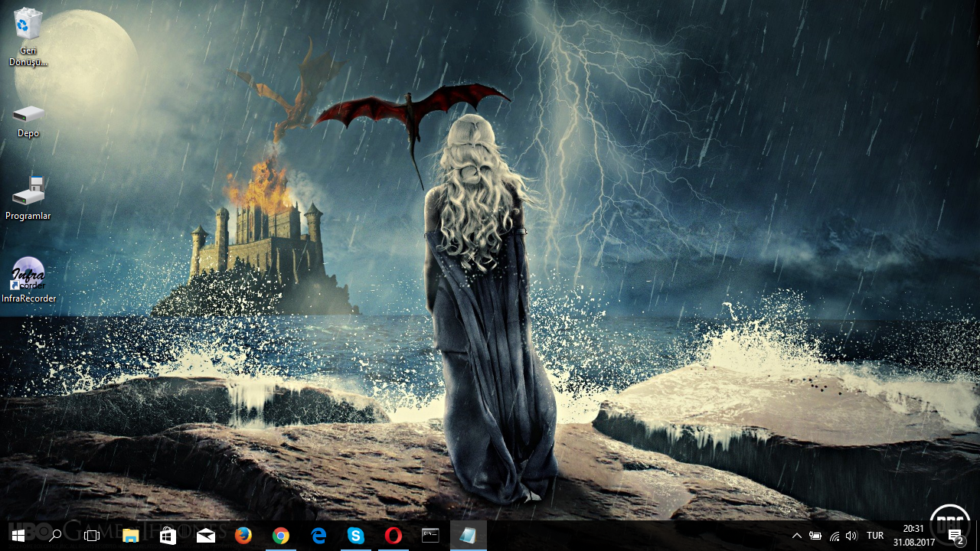The width and height of the screenshot is (980, 551).
Task: Switch to the command prompt taskbar icon
Action: 431,536
